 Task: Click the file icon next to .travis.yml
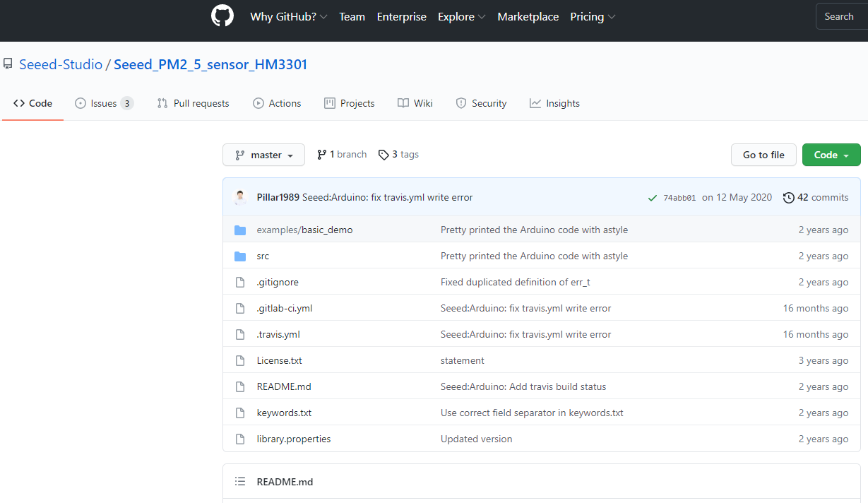click(x=240, y=335)
